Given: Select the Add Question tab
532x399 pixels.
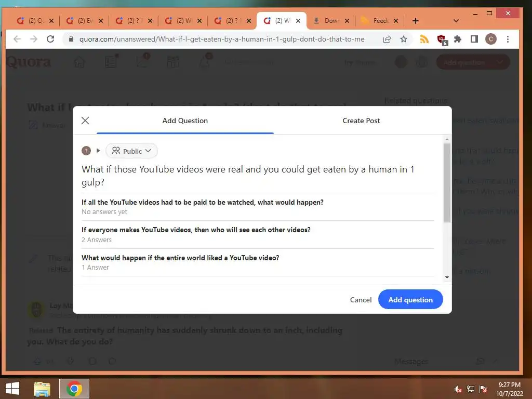Looking at the screenshot, I should [185, 121].
